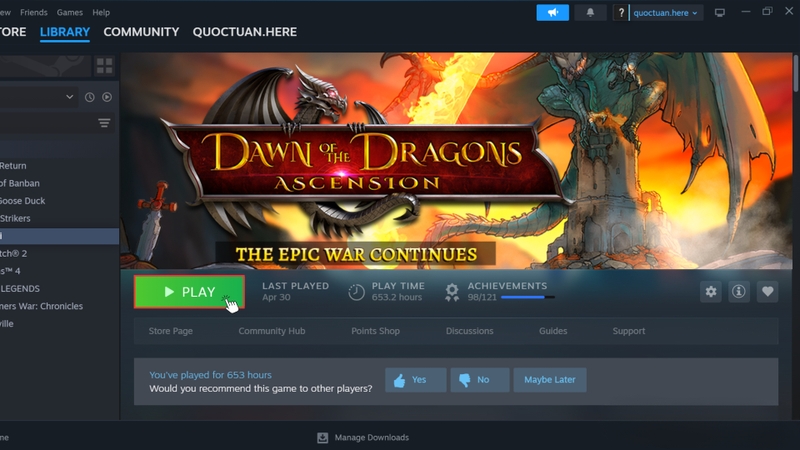Click the green PLAY button
This screenshot has width=800, height=450.
[189, 292]
